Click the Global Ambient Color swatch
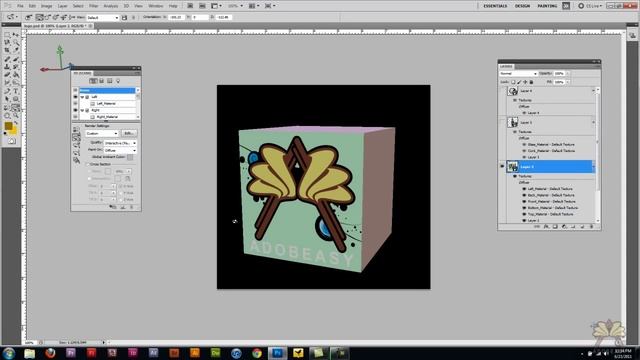This screenshot has width=640, height=360. click(130, 157)
